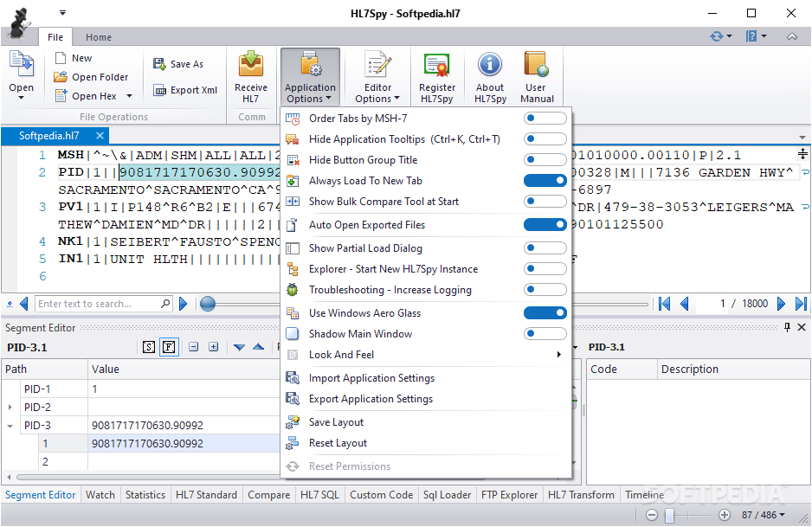Click the zoom slider handle

pos(669,515)
